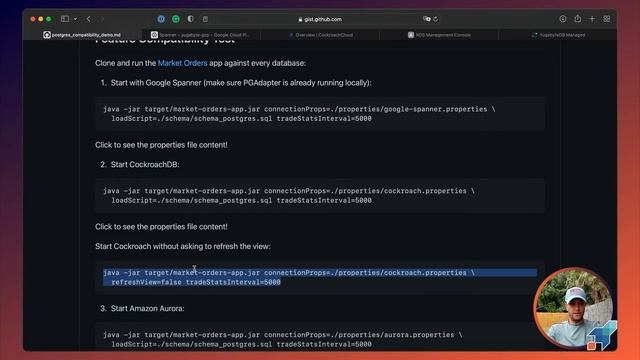The image size is (640, 360).
Task: Show the tab overview grid
Action: (607, 19)
